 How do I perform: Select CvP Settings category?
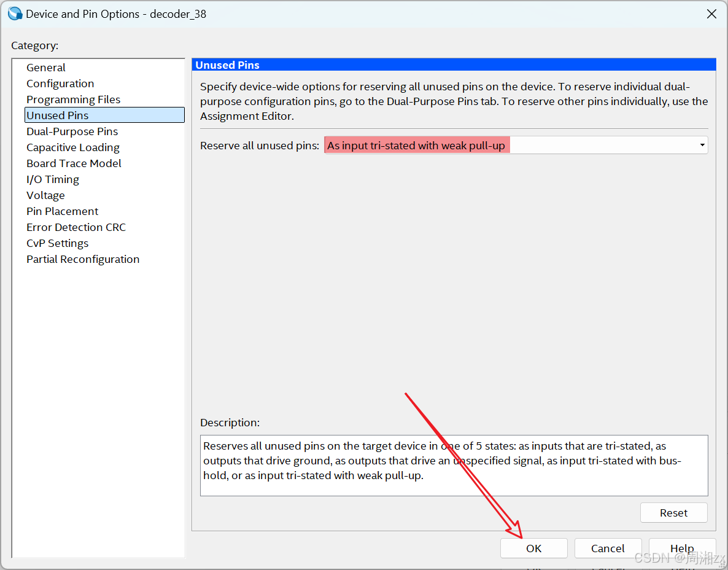[58, 243]
